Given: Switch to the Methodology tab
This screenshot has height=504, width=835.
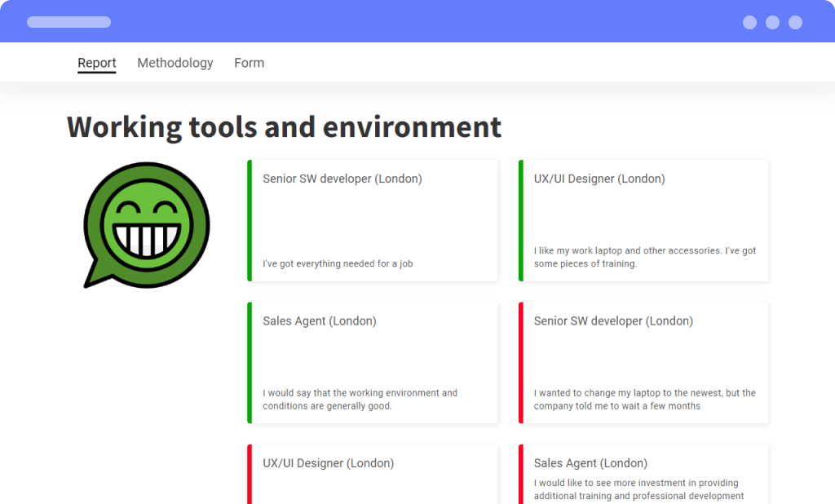Looking at the screenshot, I should [175, 63].
